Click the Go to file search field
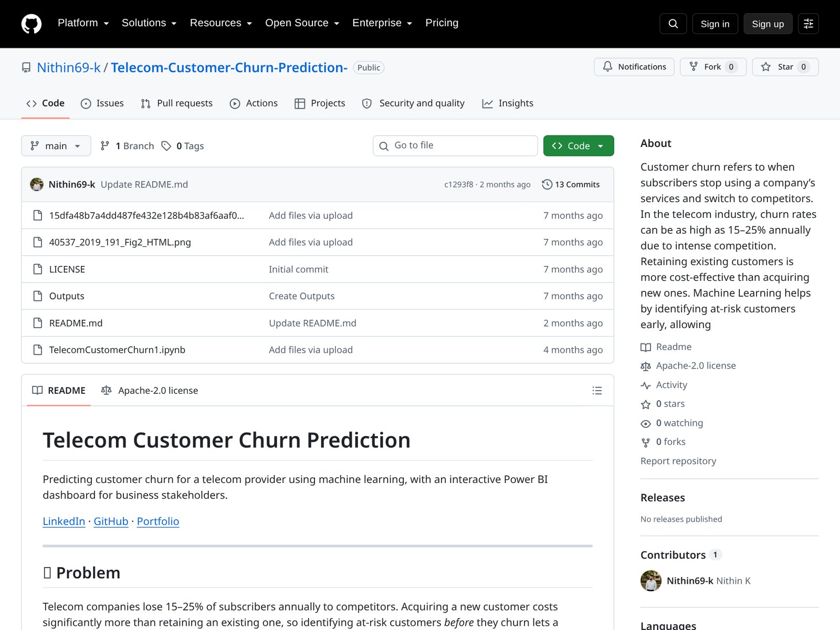 point(455,145)
